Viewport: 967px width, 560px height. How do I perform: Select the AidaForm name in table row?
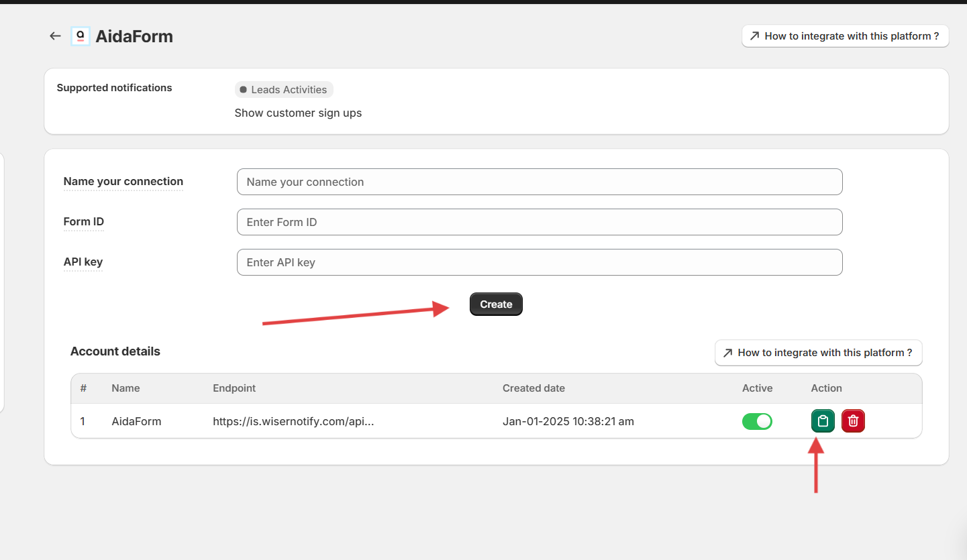click(136, 422)
